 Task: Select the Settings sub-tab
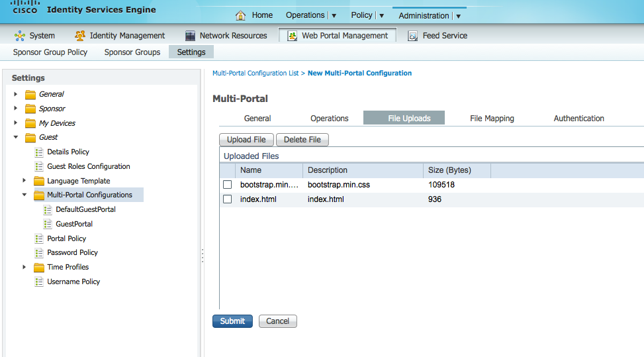[x=191, y=52]
